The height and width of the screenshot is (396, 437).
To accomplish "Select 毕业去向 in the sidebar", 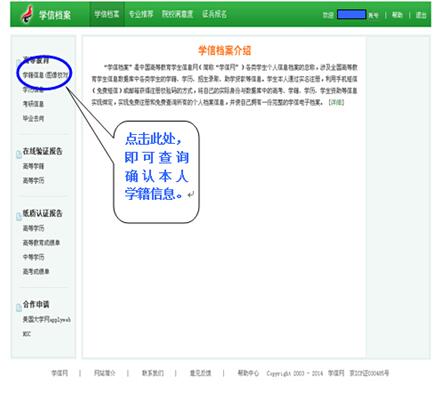I will tap(33, 118).
